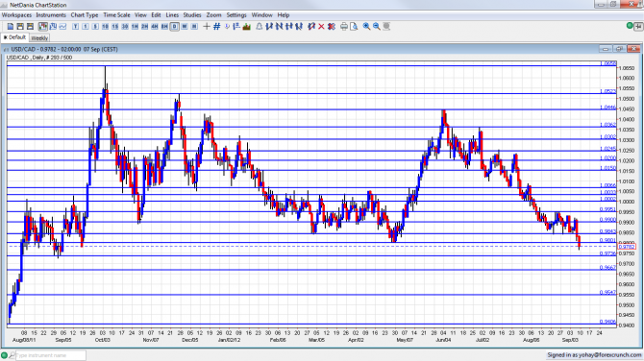
Task: Open the Studies menu
Action: pos(192,15)
